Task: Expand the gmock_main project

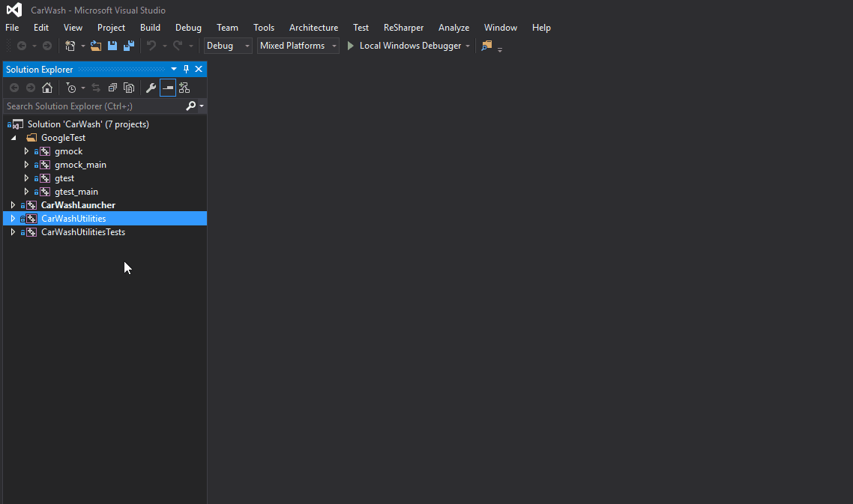Action: point(26,164)
